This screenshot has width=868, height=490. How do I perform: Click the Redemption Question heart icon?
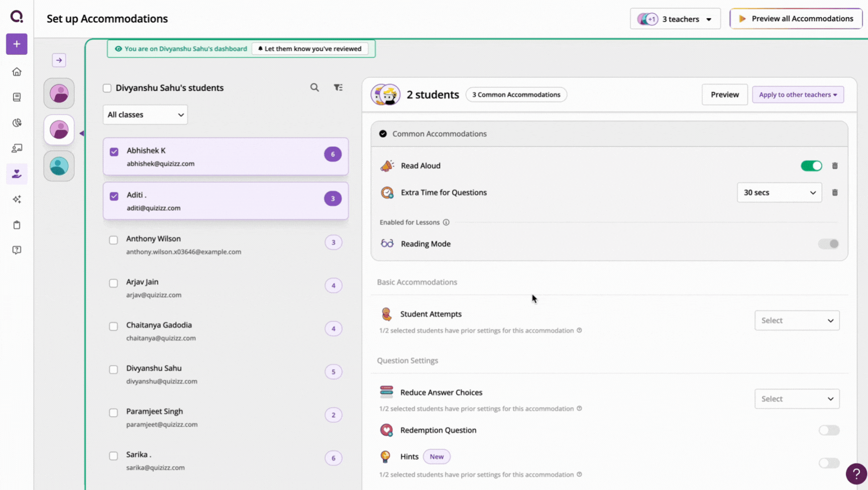(386, 430)
